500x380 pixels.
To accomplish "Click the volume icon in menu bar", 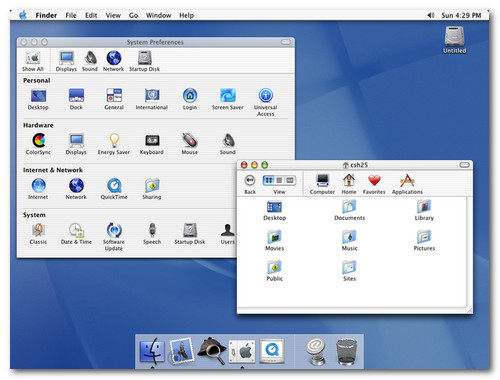I will [431, 15].
